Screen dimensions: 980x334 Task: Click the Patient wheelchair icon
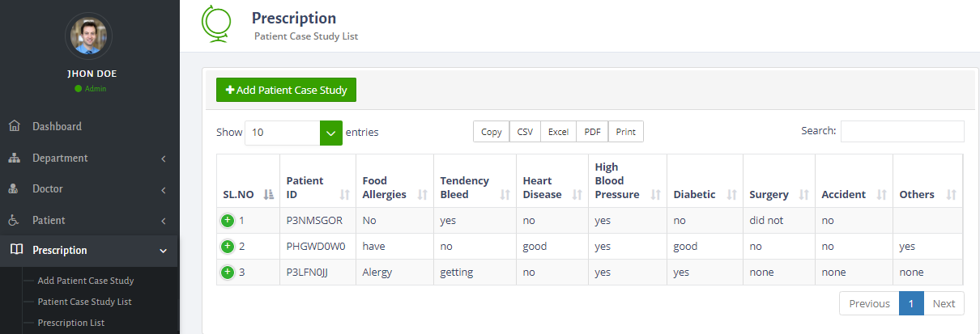(14, 220)
